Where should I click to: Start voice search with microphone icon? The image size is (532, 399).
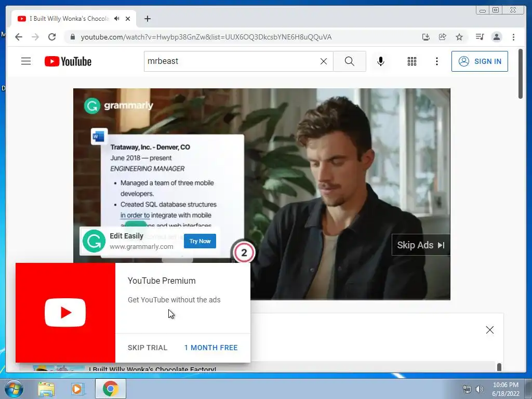coord(381,61)
